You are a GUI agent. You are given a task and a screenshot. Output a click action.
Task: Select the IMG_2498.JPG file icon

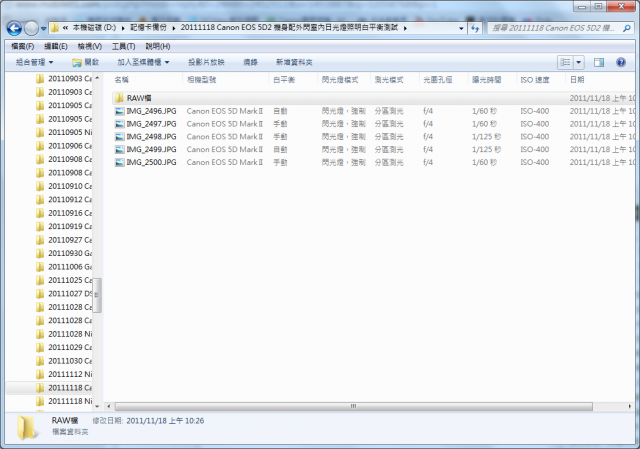[x=120, y=137]
